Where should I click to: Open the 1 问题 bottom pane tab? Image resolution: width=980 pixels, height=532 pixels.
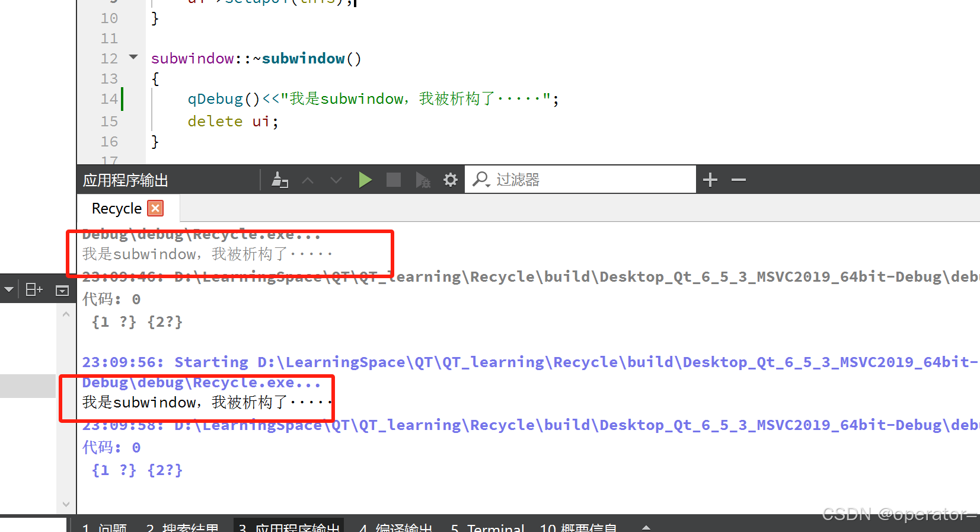click(104, 527)
